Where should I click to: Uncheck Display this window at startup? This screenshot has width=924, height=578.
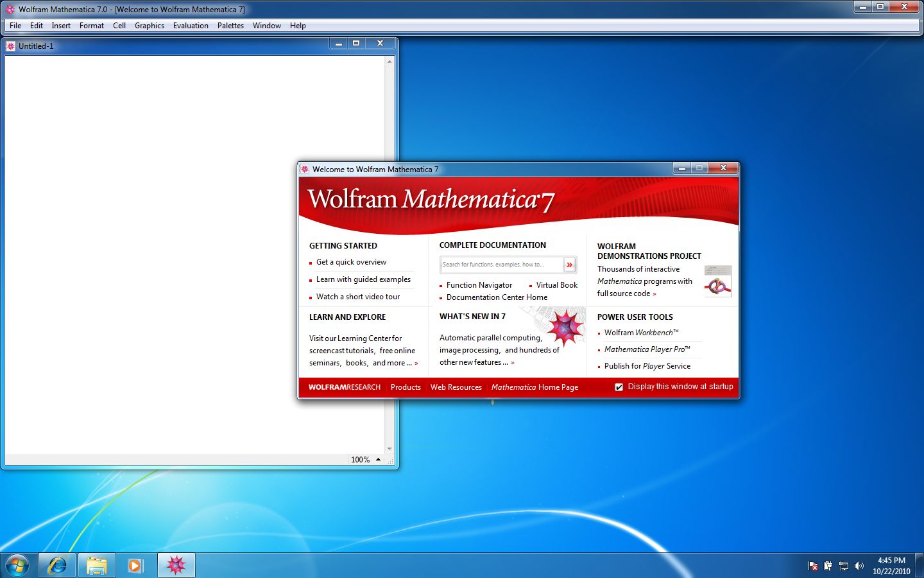click(619, 387)
